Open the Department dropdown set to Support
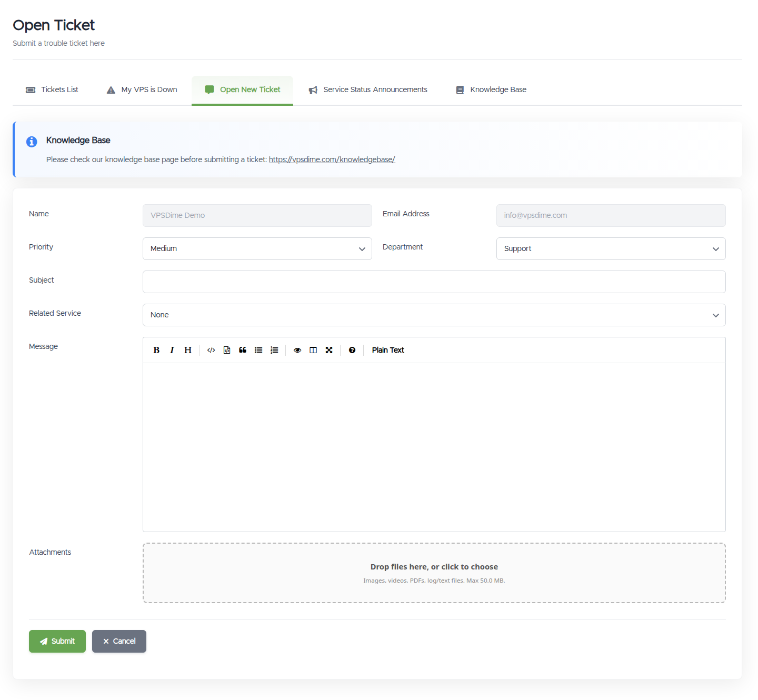The width and height of the screenshot is (758, 700). tap(611, 248)
